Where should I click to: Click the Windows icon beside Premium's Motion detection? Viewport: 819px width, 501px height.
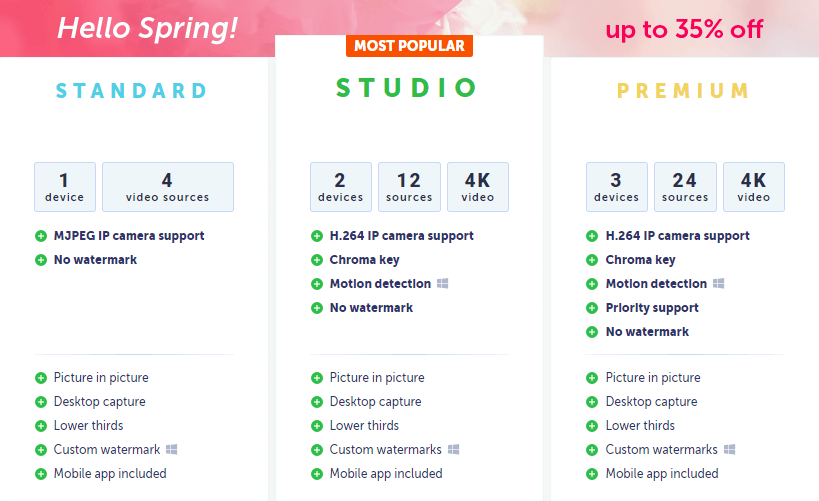pyautogui.click(x=719, y=284)
